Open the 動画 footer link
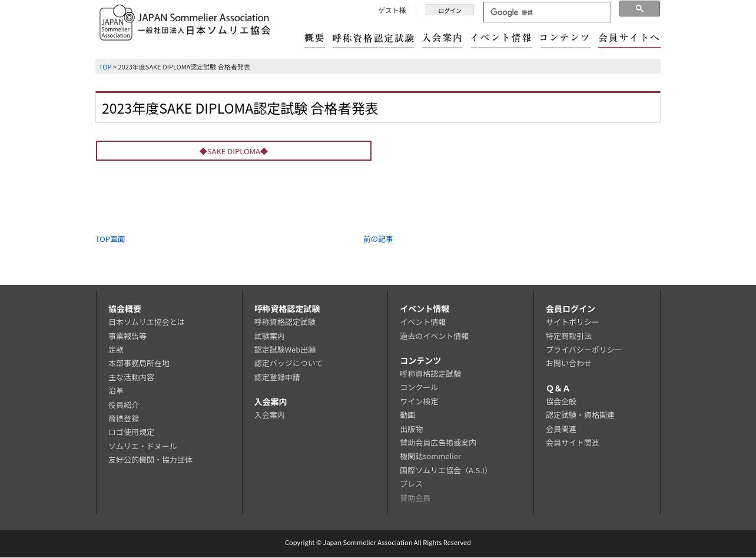This screenshot has width=756, height=558. point(407,415)
